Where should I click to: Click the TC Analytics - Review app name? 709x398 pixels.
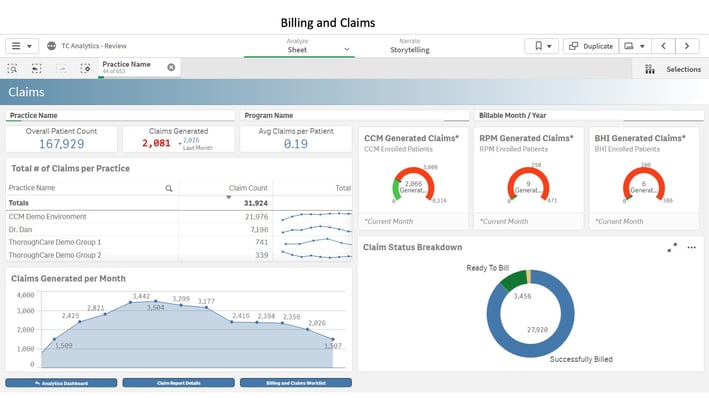94,46
